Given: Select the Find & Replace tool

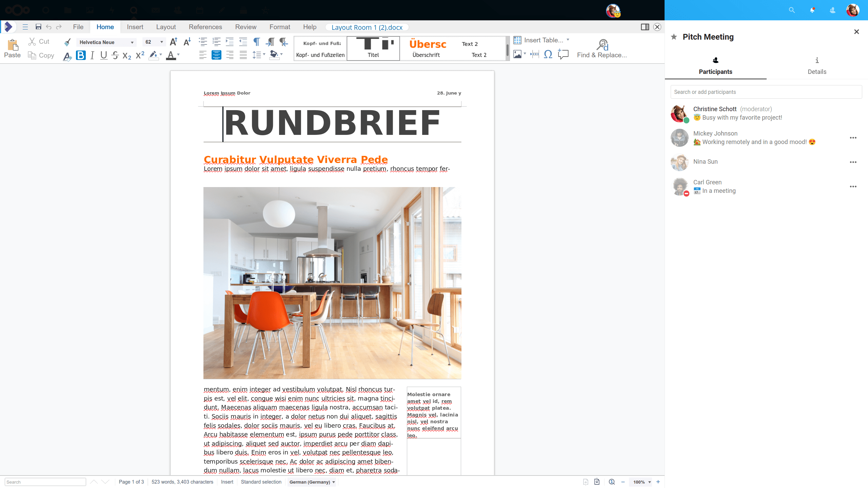Looking at the screenshot, I should point(601,48).
